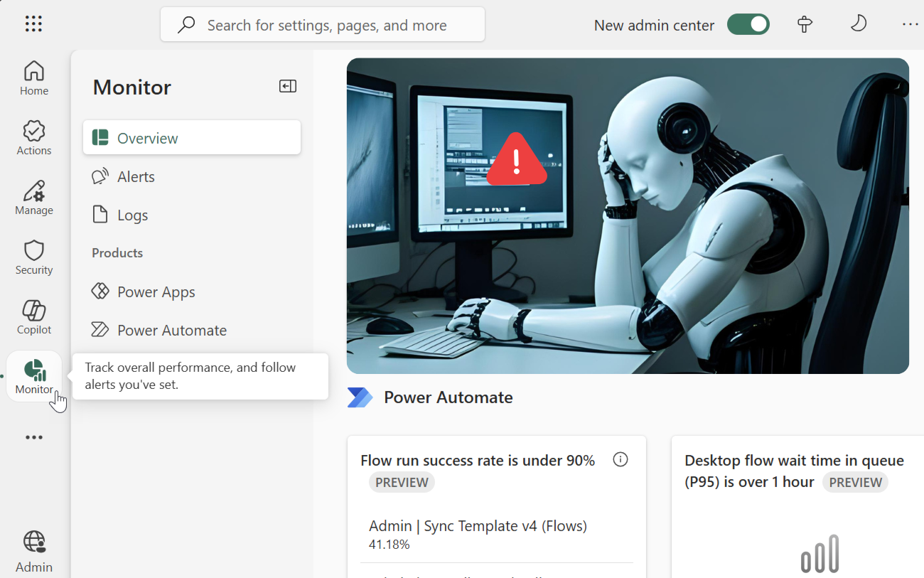Image resolution: width=924 pixels, height=578 pixels.
Task: Click the Logs document icon
Action: (100, 215)
